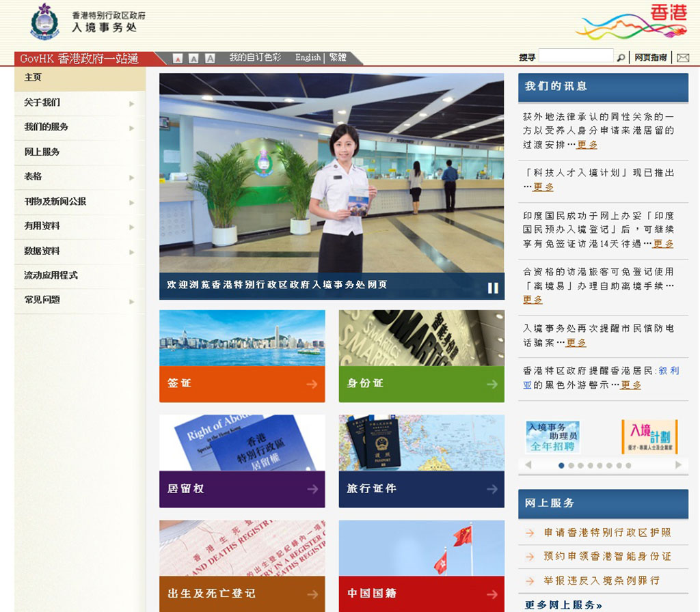Click the Immigration Department emblem logo

coord(45,21)
